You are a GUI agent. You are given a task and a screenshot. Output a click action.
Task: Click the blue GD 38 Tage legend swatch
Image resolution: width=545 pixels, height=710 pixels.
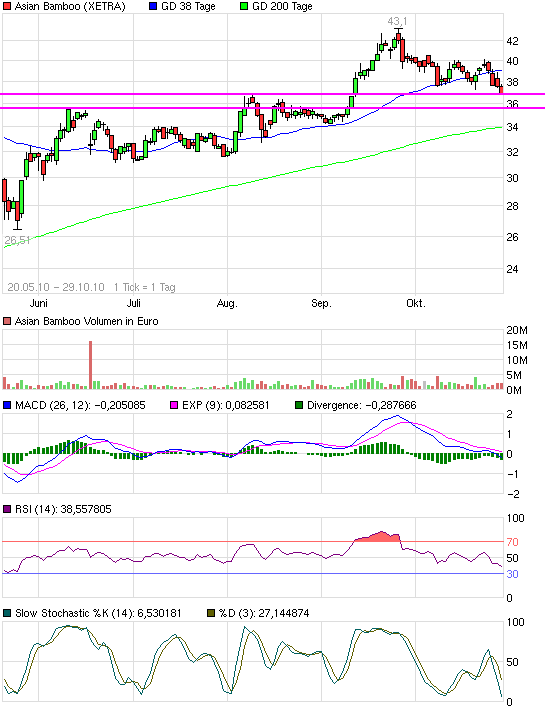click(153, 6)
